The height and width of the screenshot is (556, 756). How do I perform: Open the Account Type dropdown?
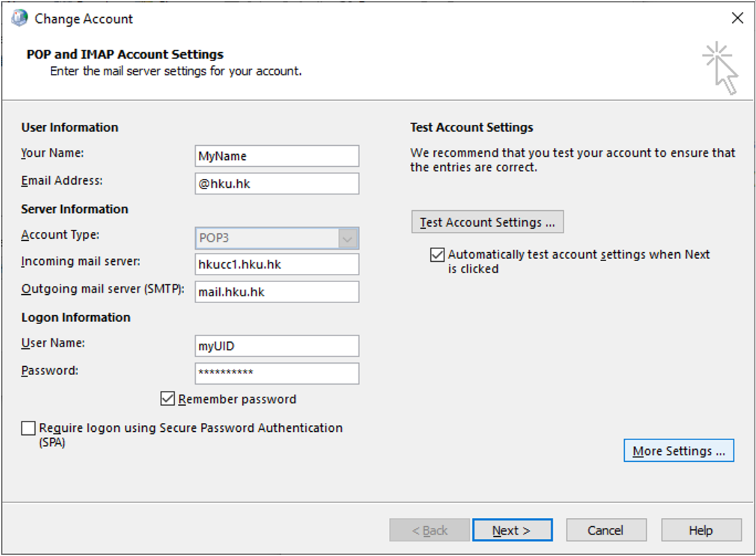(347, 238)
